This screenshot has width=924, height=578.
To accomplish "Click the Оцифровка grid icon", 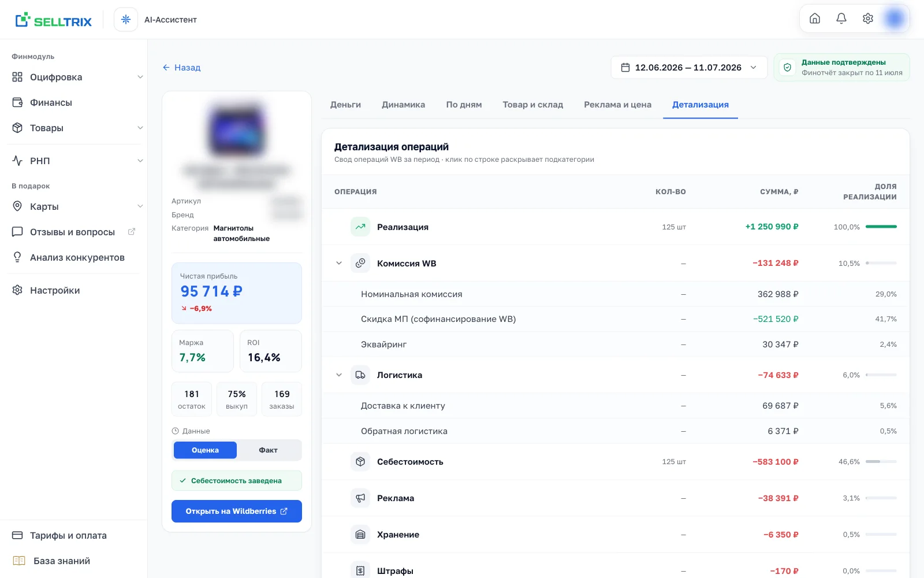I will tap(17, 77).
